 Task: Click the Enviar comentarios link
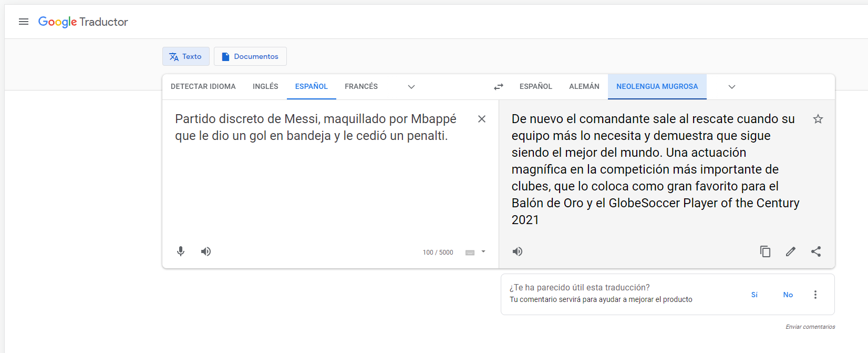coord(810,327)
